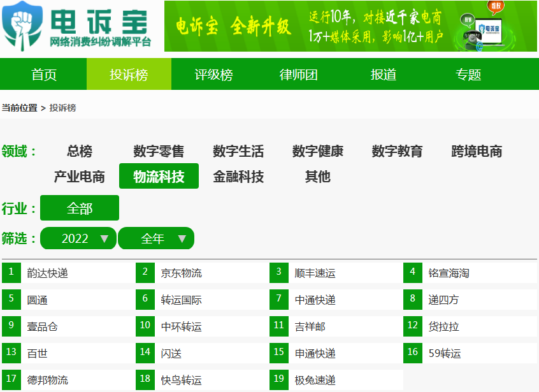Choose the 产业电商 domain filter
The width and height of the screenshot is (539, 392).
[x=80, y=177]
